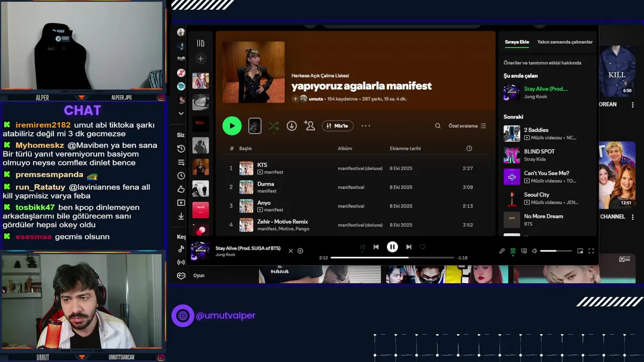Search within the playlist with the magnifier icon
This screenshot has height=362, width=644.
[438, 126]
